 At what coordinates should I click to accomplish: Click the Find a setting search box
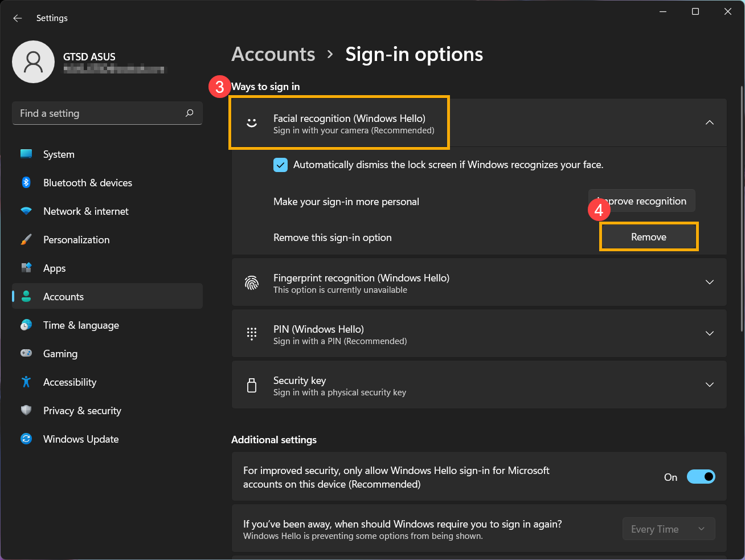coord(107,113)
